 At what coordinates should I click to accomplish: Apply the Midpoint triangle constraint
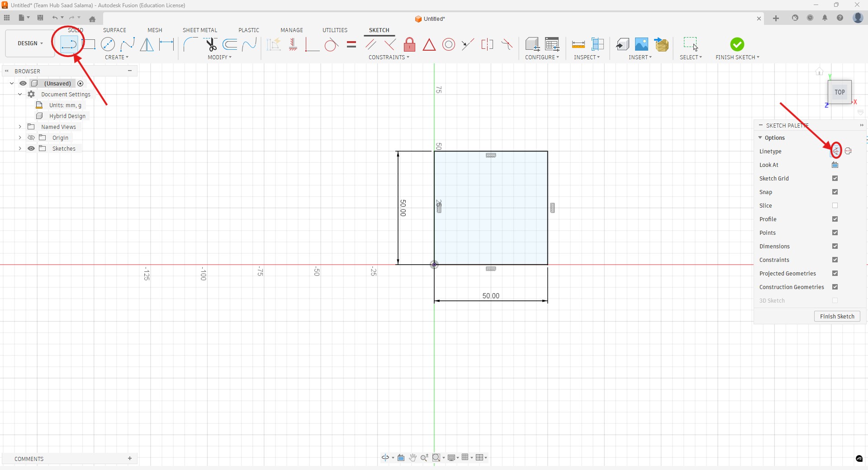pyautogui.click(x=429, y=44)
